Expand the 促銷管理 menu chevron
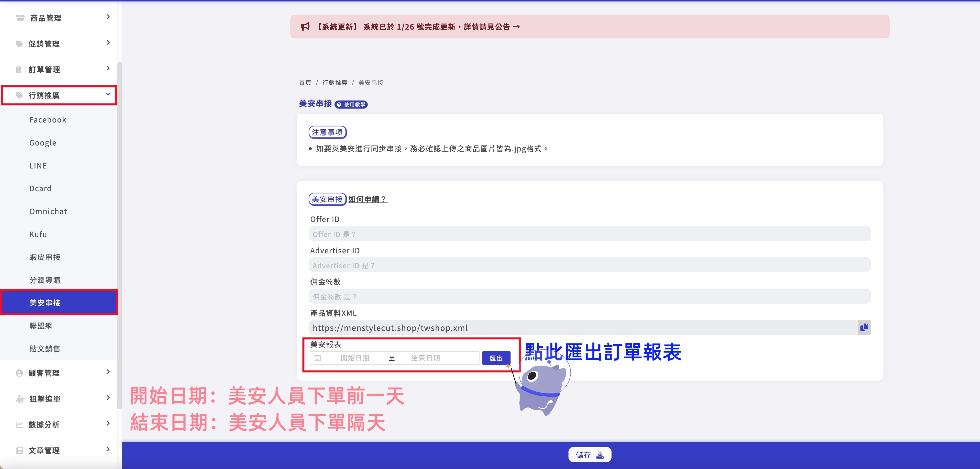The height and width of the screenshot is (469, 980). click(x=108, y=43)
